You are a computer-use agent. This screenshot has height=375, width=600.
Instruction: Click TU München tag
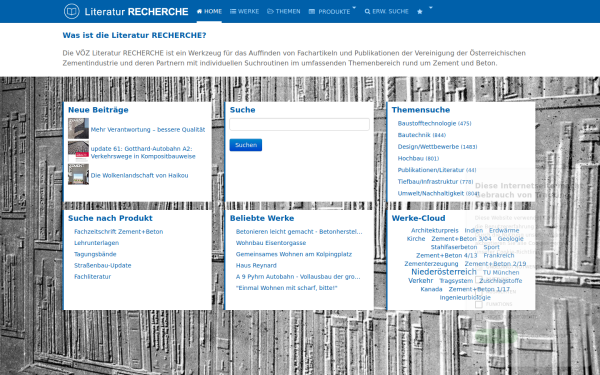pyautogui.click(x=501, y=272)
